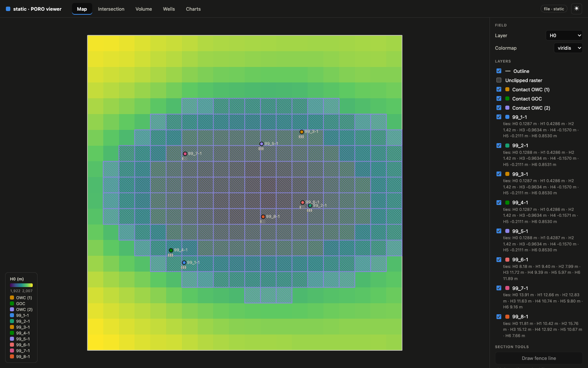Toggle Contact OWC (2) checkbox
Image resolution: width=588 pixels, height=368 pixels.
click(x=499, y=108)
